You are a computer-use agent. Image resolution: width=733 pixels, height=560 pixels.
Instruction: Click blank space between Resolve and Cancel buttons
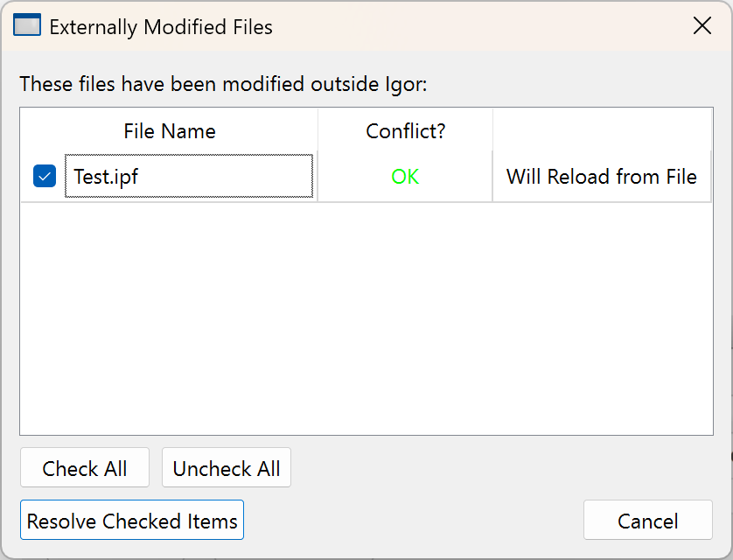413,521
